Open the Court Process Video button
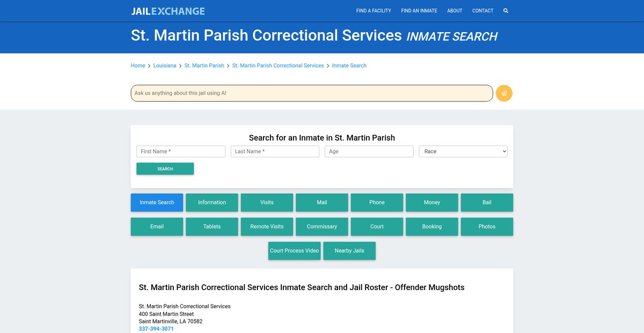 pyautogui.click(x=294, y=251)
